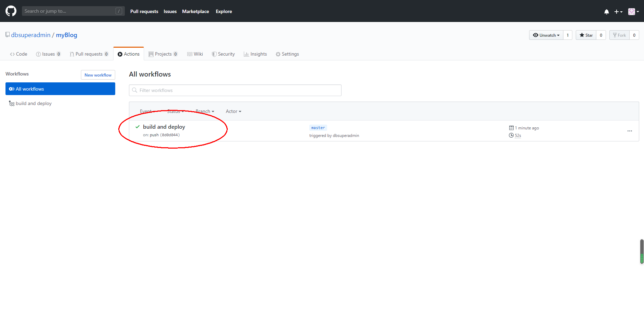
Task: Open the plus create-new menu
Action: click(618, 12)
